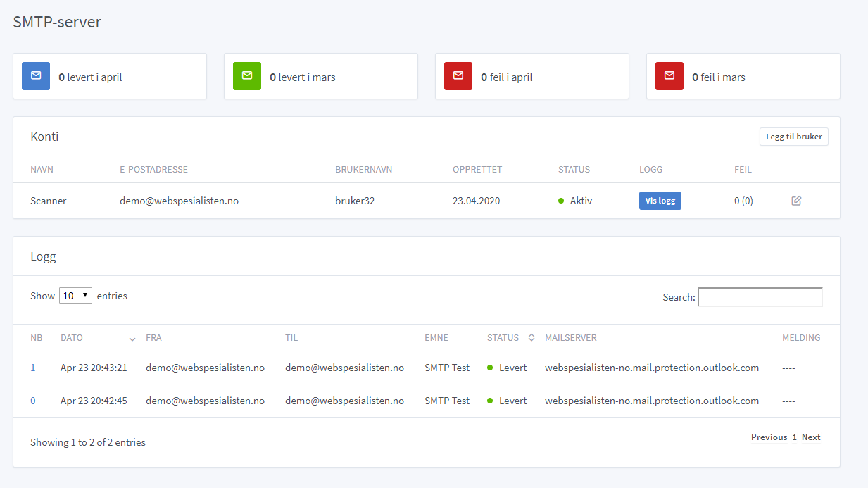Open Vis logg for Scanner account
The image size is (868, 488).
660,201
